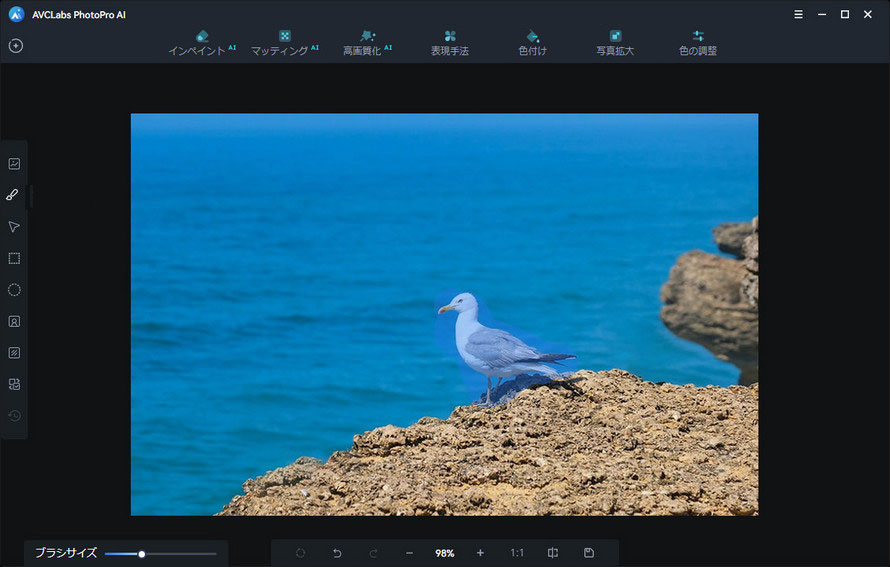Zoom out with the minus button
The height and width of the screenshot is (567, 890).
409,553
